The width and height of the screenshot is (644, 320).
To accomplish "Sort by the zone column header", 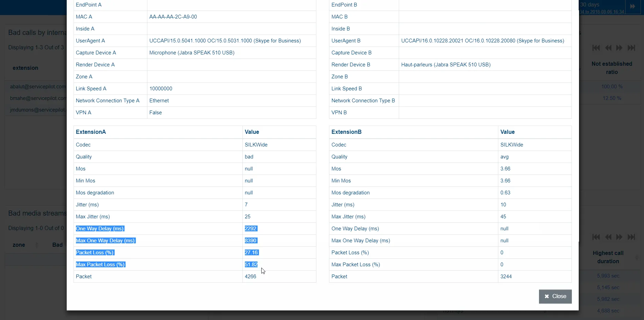I will 19,245.
